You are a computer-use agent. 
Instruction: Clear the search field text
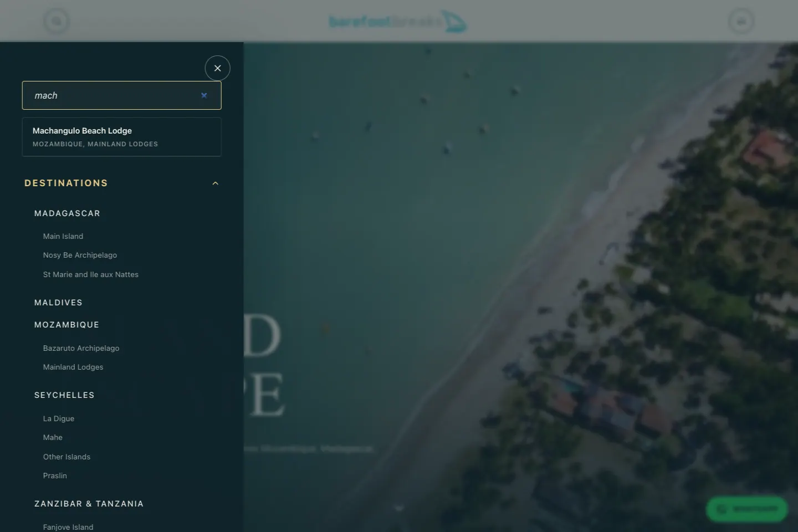tap(204, 95)
